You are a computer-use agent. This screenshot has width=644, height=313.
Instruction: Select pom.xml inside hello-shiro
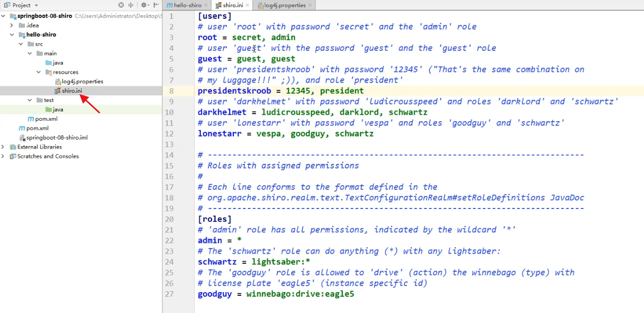tap(46, 119)
